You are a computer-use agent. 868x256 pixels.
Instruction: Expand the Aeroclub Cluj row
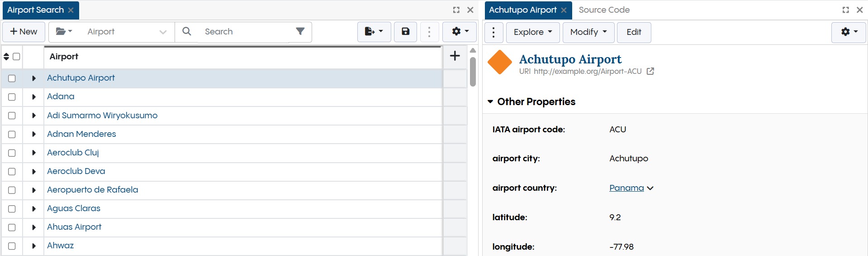pos(33,153)
